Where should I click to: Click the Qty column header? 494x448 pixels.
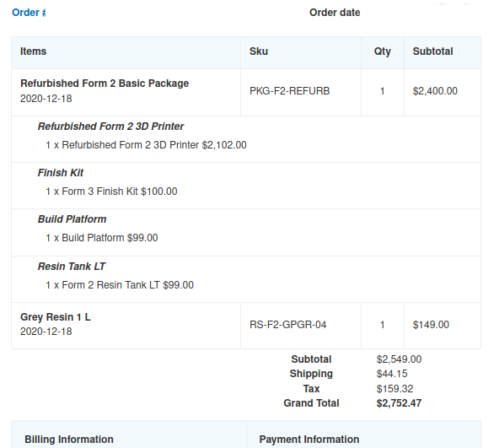pyautogui.click(x=383, y=51)
